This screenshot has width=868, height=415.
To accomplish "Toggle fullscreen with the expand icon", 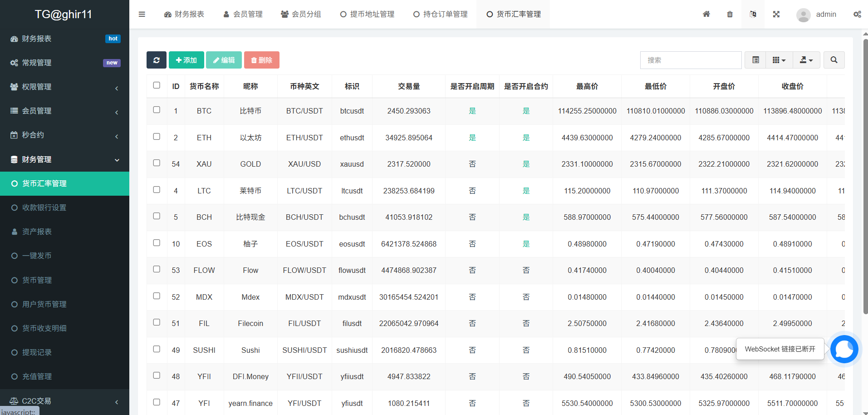I will [776, 14].
